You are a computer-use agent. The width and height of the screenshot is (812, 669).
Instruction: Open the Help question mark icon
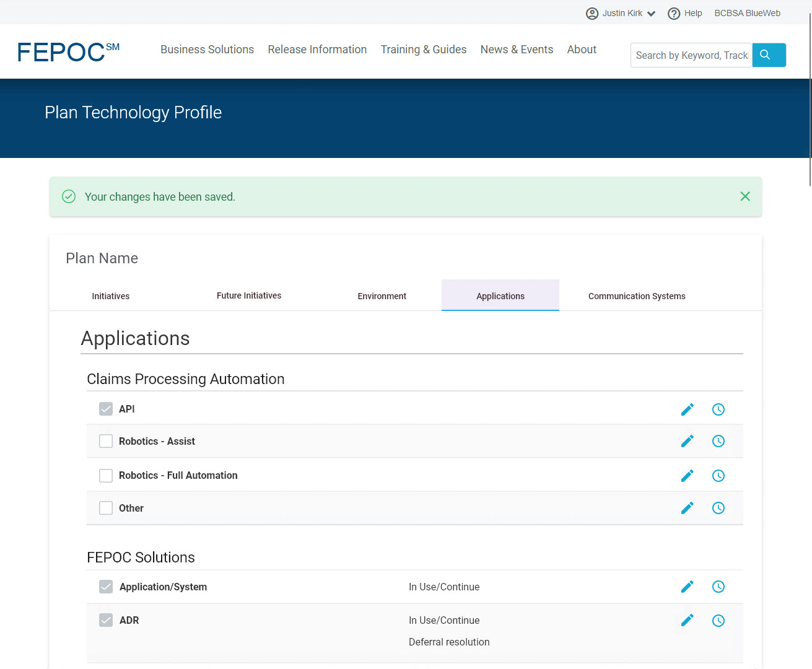pos(674,14)
